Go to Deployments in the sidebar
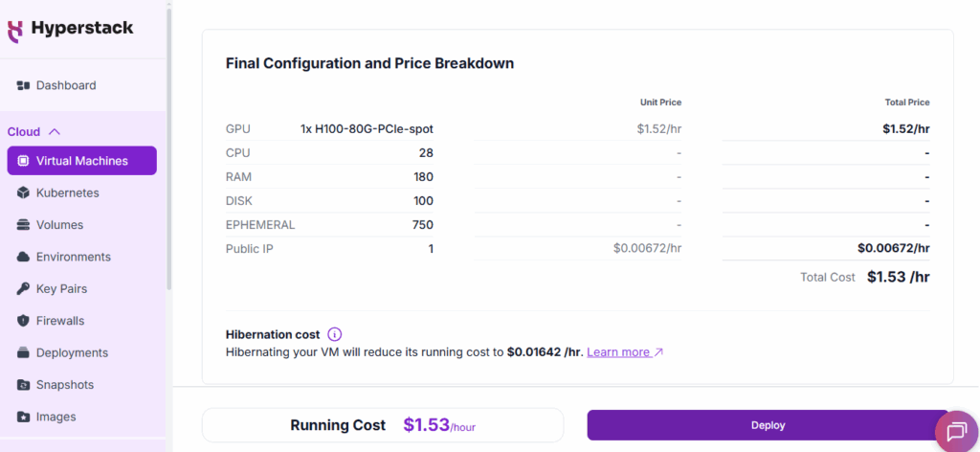The image size is (980, 452). tap(72, 352)
